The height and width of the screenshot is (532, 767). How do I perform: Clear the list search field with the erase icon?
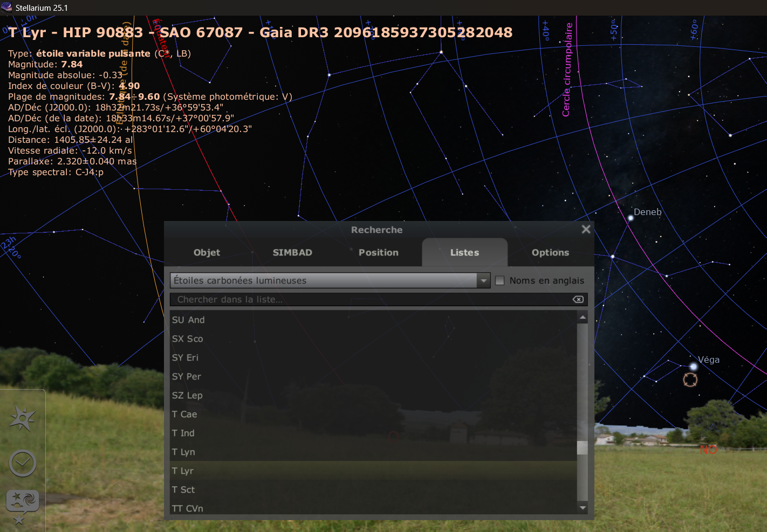578,299
